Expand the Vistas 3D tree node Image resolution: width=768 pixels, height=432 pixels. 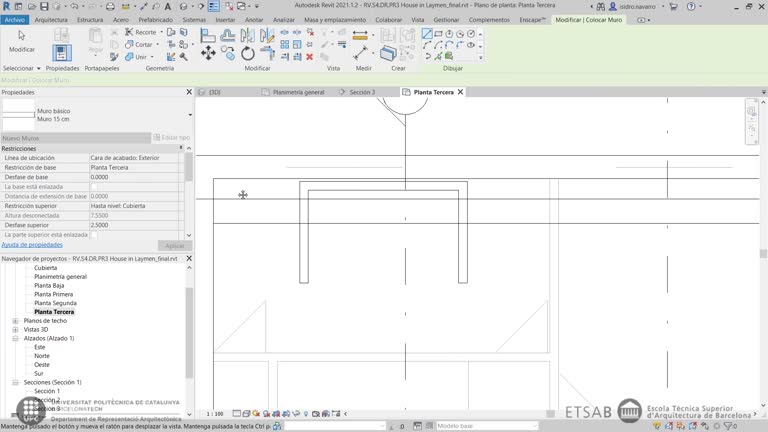(15, 330)
